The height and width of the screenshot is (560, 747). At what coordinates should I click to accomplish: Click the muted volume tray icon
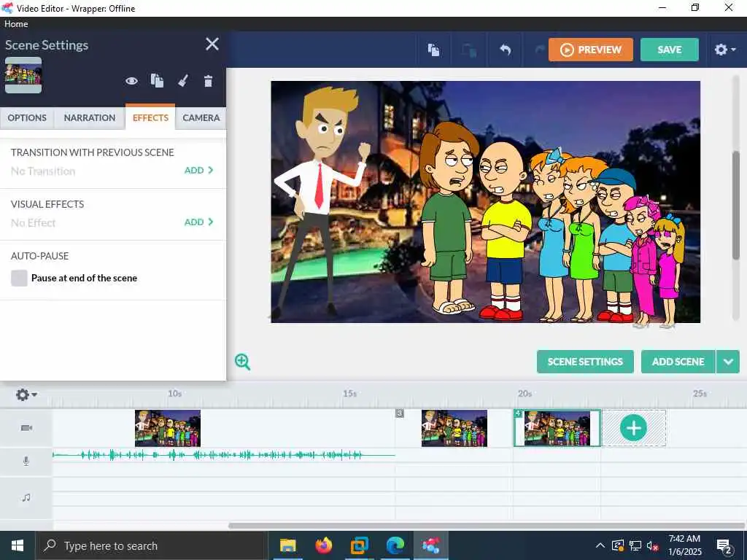652,545
